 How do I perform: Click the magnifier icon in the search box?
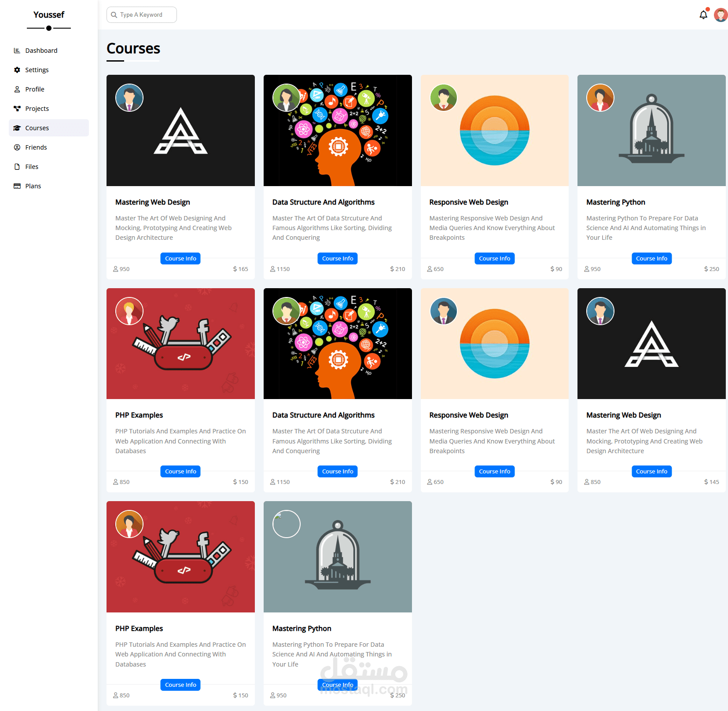point(114,15)
